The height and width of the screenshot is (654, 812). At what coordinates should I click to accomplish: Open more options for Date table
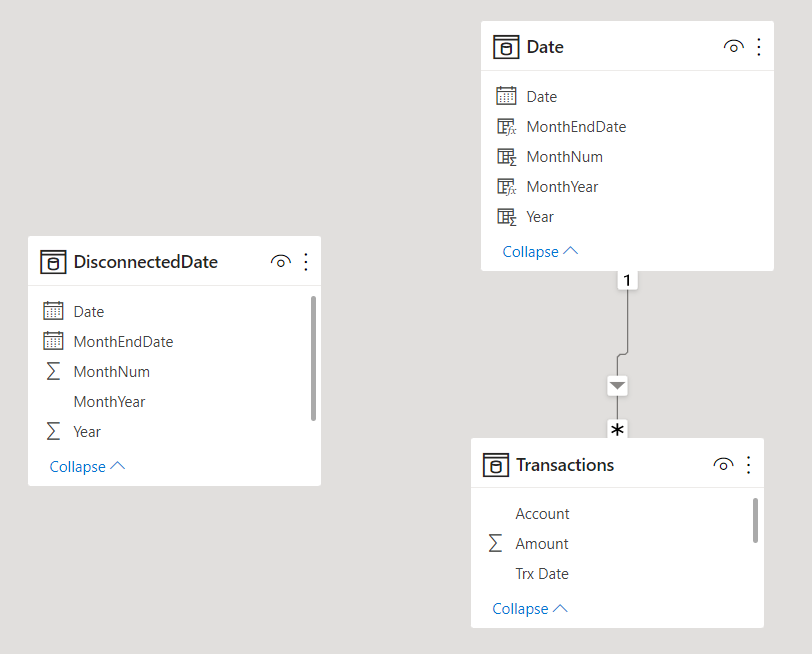759,47
